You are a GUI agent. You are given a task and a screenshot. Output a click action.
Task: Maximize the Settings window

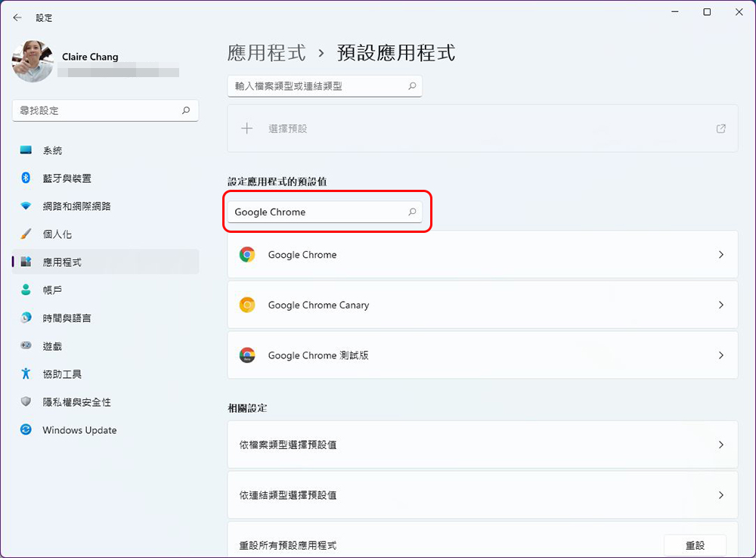click(707, 12)
